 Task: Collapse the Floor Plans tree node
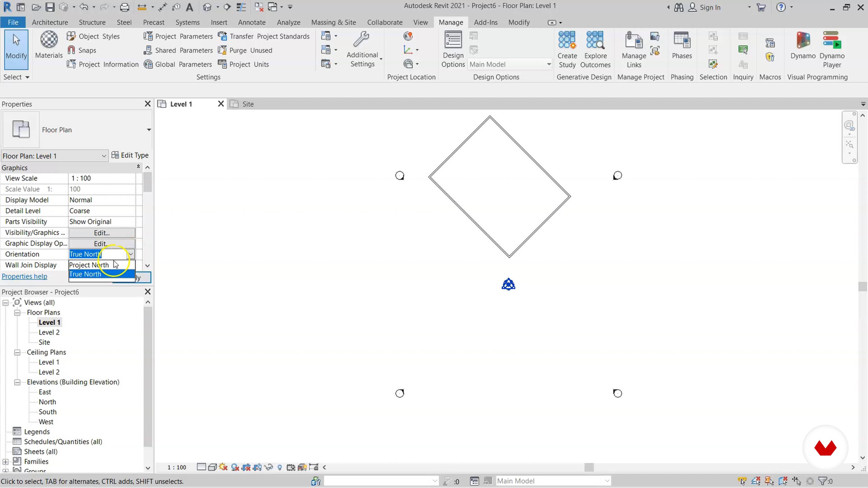click(17, 313)
